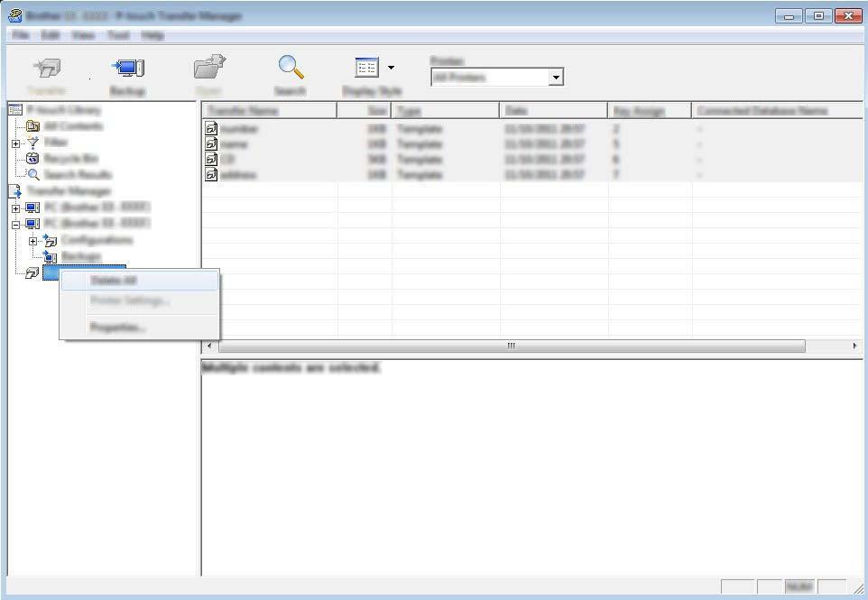Click the date cell of CD row
This screenshot has width=868, height=600.
[544, 160]
